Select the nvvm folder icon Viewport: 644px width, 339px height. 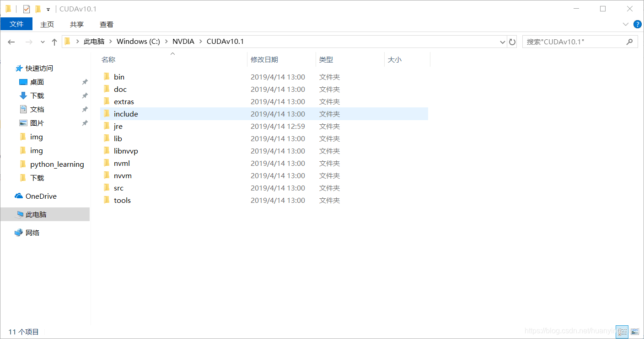[x=107, y=175]
